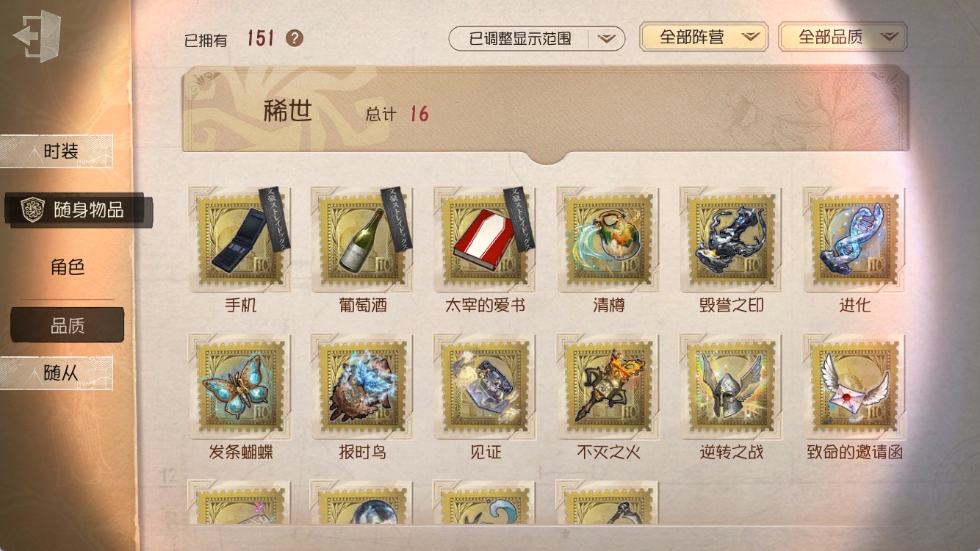Screen dimensions: 980x551
Task: Select the 清樽 accessory stamp
Action: tap(608, 240)
